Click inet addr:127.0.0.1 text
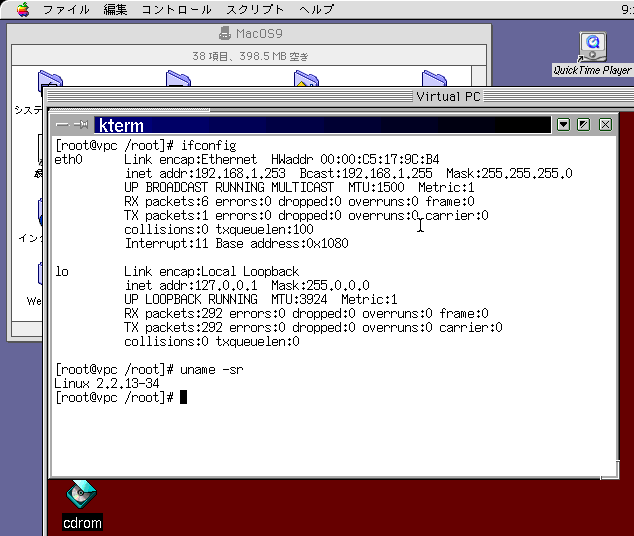Viewport: 634px width, 536px height. 191,285
